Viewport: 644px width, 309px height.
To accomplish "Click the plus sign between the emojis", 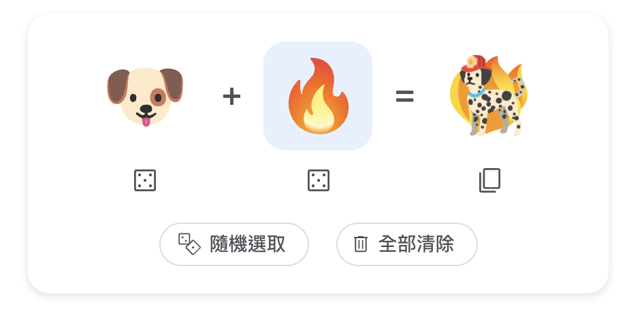I will [231, 97].
